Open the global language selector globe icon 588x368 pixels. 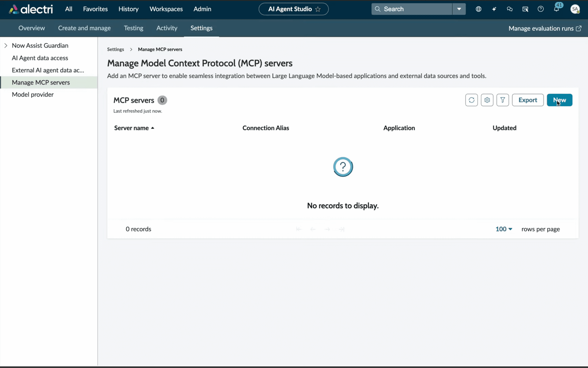[x=479, y=9]
